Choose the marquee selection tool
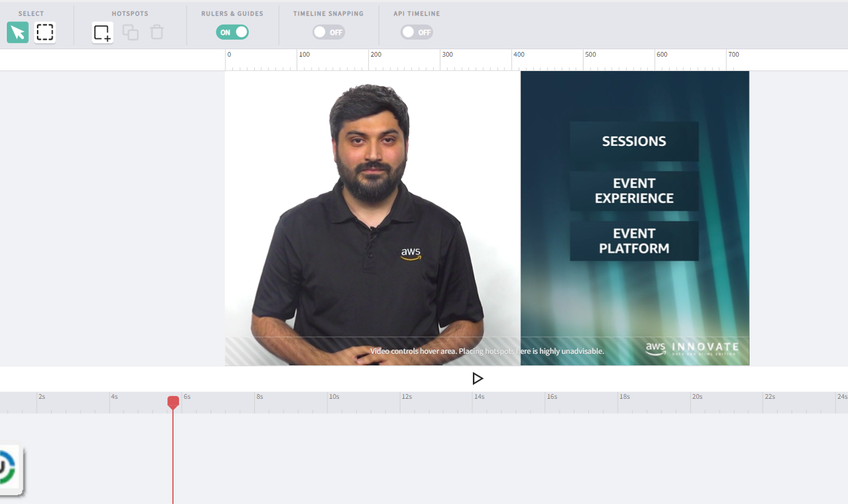 (x=45, y=32)
